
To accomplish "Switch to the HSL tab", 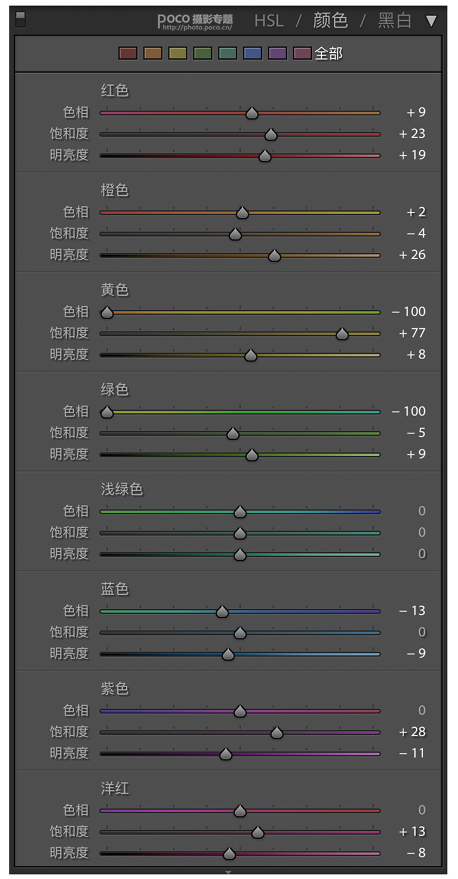I will [269, 21].
